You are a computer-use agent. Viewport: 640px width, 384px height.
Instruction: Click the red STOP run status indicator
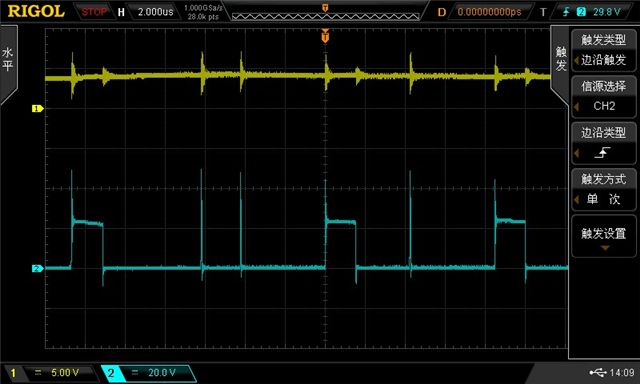93,12
